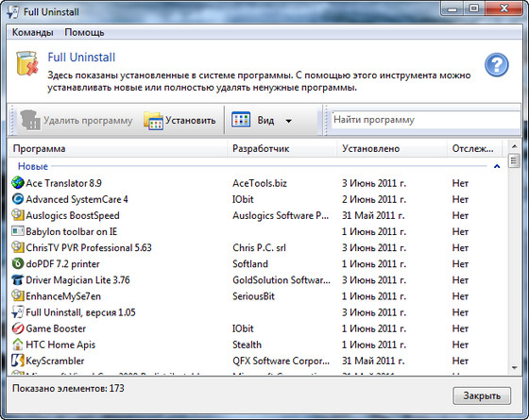Select Full Uninstall, версия 1.05 entry

[x=80, y=312]
